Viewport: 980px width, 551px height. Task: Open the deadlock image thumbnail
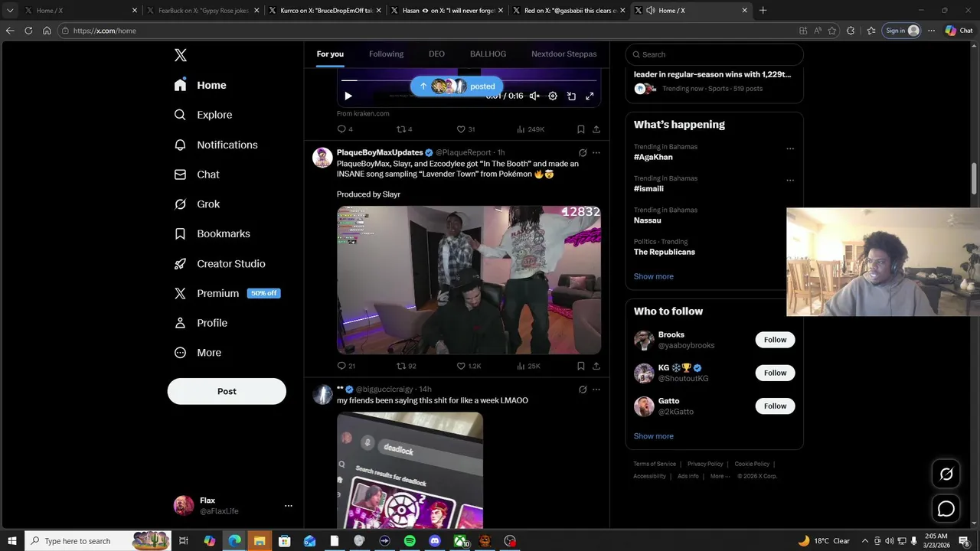410,471
